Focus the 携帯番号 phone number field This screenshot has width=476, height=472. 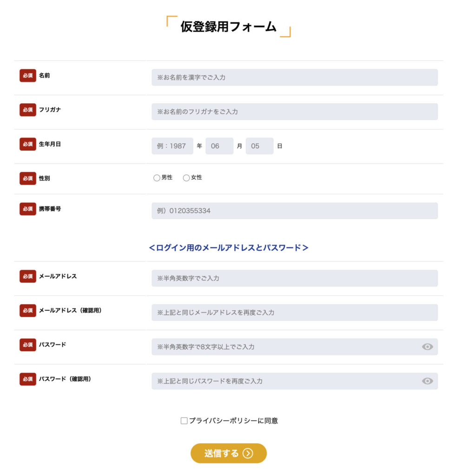point(294,211)
